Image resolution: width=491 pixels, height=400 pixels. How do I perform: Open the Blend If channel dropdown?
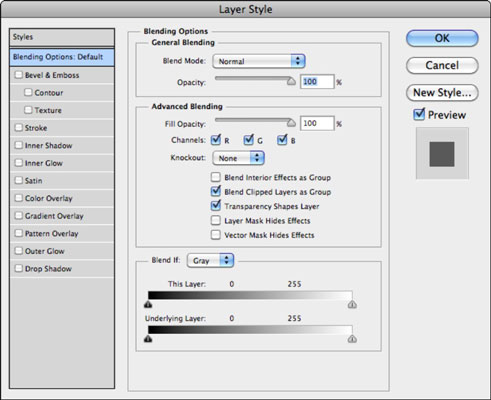pyautogui.click(x=210, y=260)
